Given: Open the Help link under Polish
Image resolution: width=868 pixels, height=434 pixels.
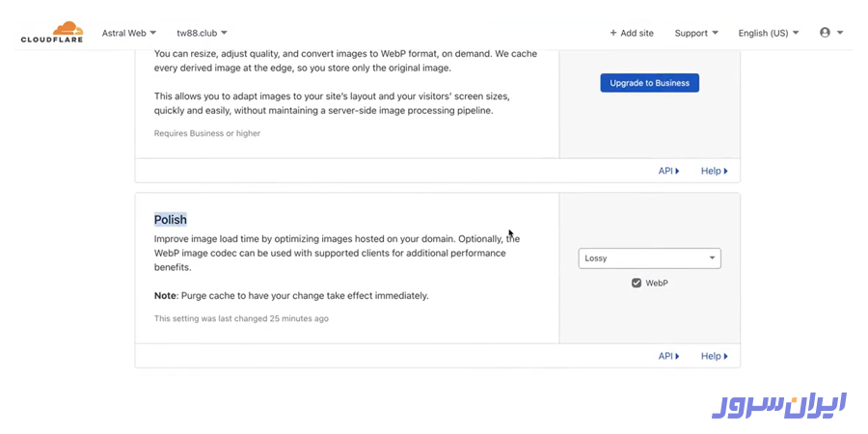Looking at the screenshot, I should (713, 356).
